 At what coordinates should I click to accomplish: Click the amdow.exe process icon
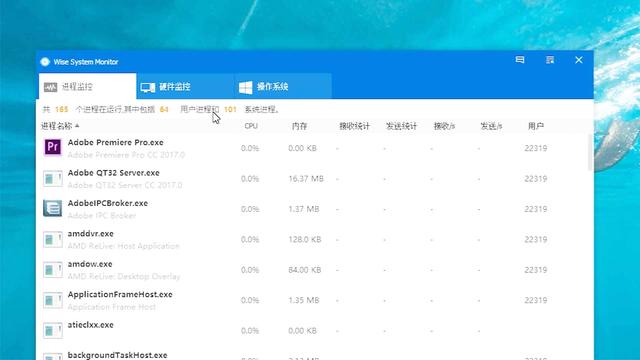pos(53,270)
